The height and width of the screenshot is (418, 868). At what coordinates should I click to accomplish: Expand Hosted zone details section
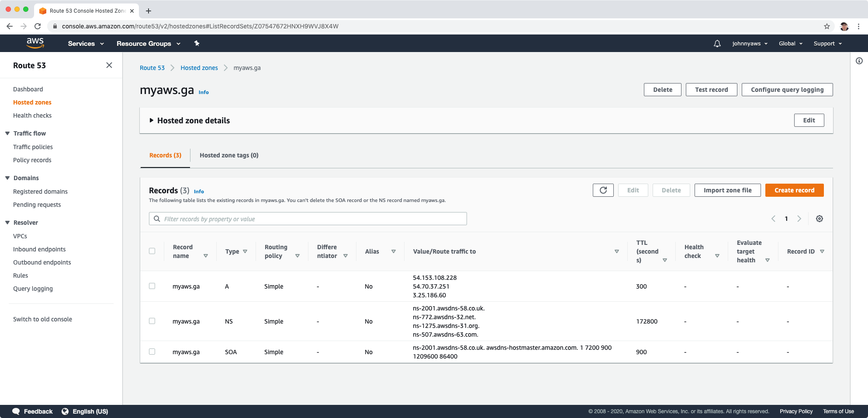tap(152, 120)
